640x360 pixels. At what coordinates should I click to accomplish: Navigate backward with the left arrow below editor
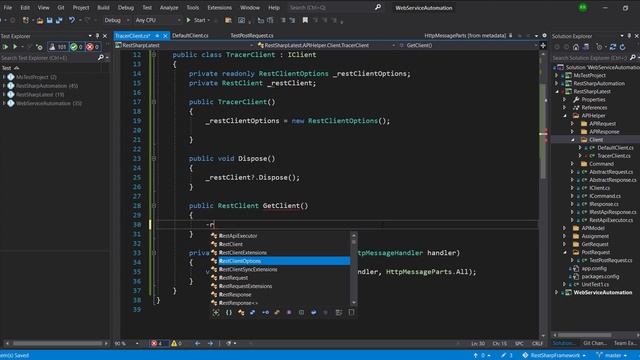click(197, 343)
